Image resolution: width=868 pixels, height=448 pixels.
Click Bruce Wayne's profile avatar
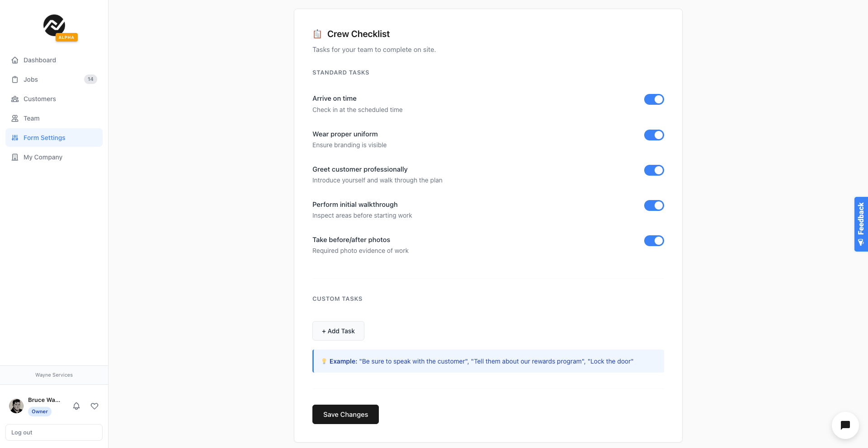click(x=16, y=406)
